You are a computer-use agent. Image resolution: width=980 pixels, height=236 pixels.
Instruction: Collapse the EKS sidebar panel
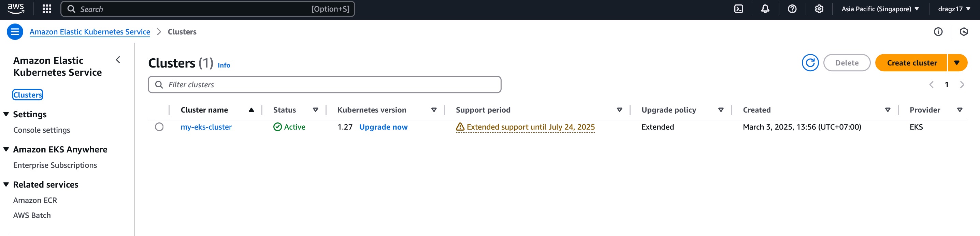click(x=118, y=60)
